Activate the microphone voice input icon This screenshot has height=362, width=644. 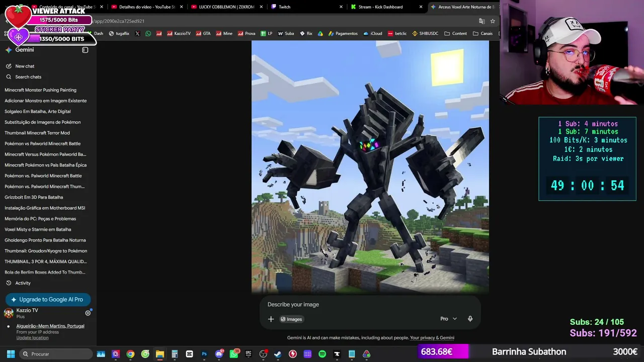470,319
